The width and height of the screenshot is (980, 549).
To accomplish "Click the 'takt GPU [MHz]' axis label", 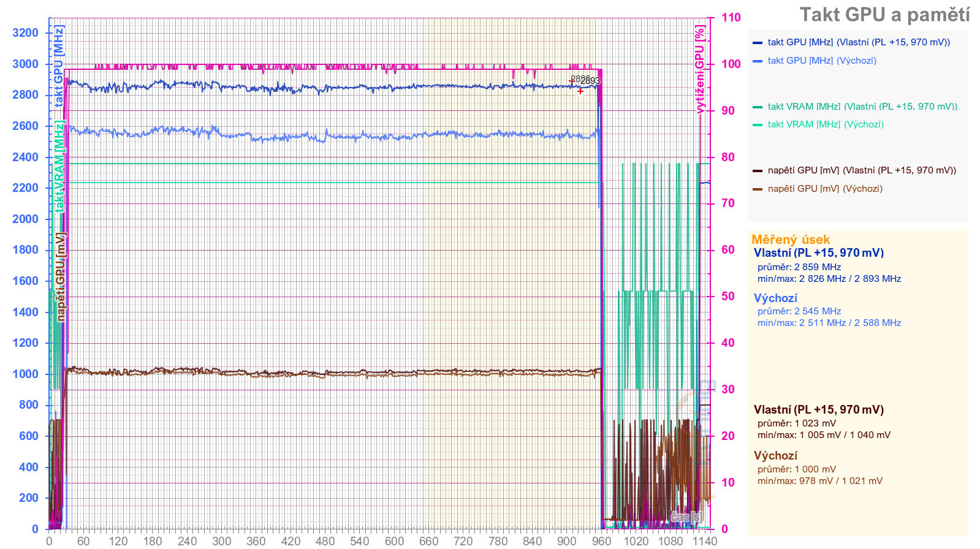I will click(59, 66).
